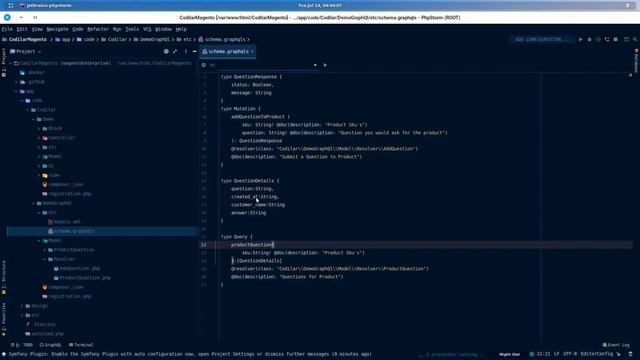
Task: Click the Debug bug icon in toolbar
Action: tap(589, 40)
